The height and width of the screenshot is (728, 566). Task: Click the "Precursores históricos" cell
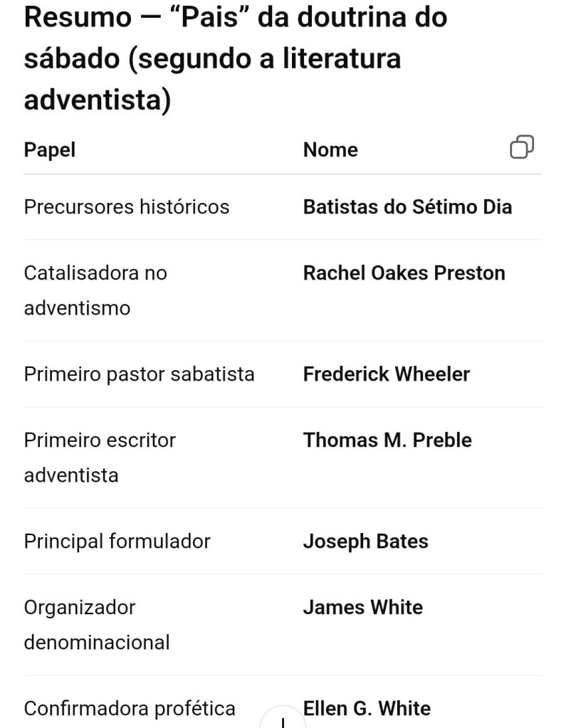point(127,207)
